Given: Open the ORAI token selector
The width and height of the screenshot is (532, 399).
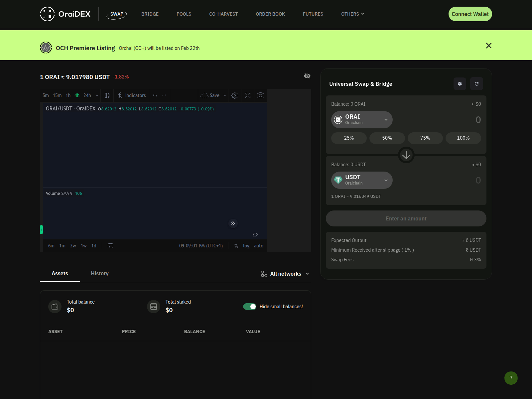Looking at the screenshot, I should click(362, 120).
